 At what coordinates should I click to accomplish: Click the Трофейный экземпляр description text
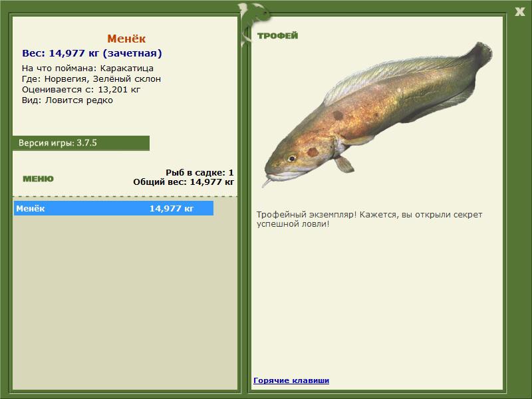point(369,219)
